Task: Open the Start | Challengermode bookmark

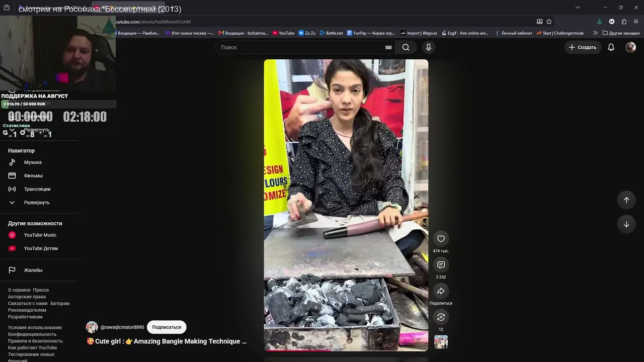Action: coord(560,33)
